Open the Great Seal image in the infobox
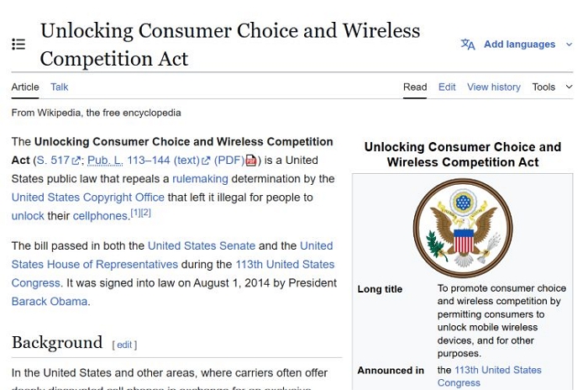This screenshot has width=588, height=390. click(x=462, y=229)
